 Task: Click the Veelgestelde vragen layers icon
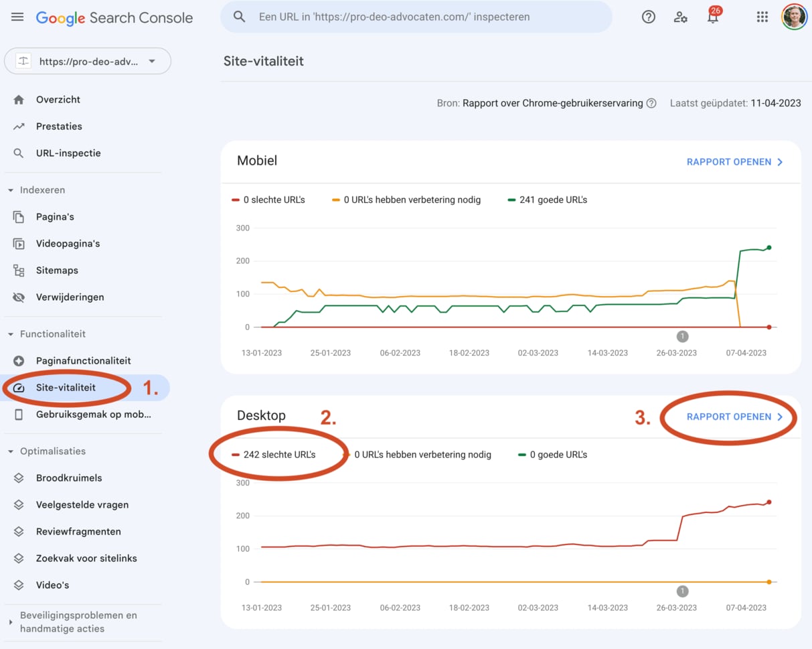click(x=19, y=505)
